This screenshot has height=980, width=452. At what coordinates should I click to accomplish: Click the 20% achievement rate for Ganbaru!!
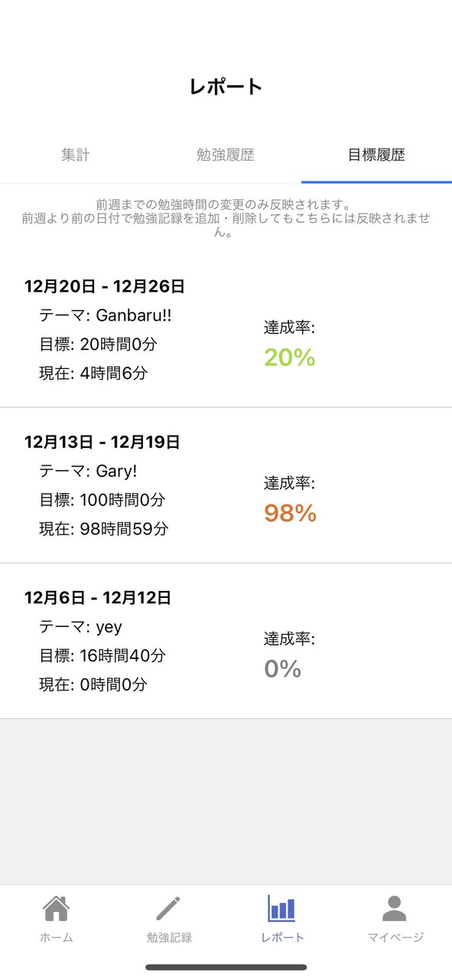pos(289,357)
